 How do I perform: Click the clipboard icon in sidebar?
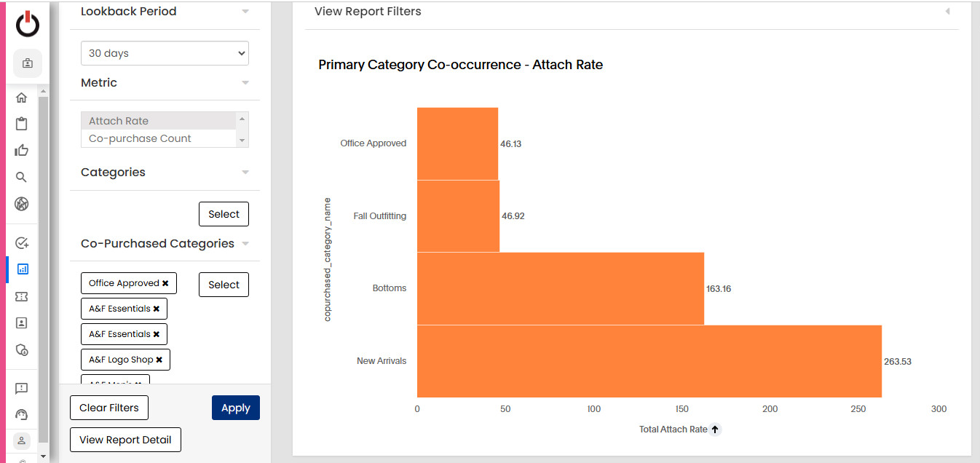[x=22, y=124]
